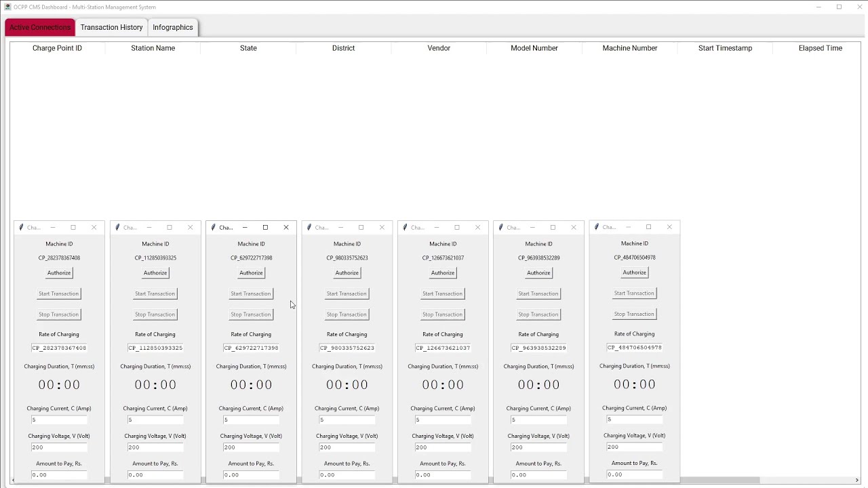Click the feather icon of CP_282378367408 window
The height and width of the screenshot is (488, 868).
point(21,228)
